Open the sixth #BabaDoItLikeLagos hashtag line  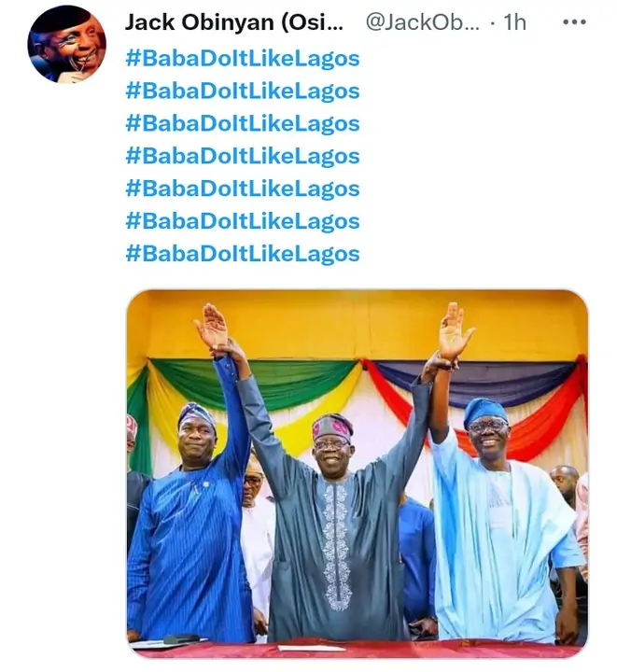tap(242, 221)
